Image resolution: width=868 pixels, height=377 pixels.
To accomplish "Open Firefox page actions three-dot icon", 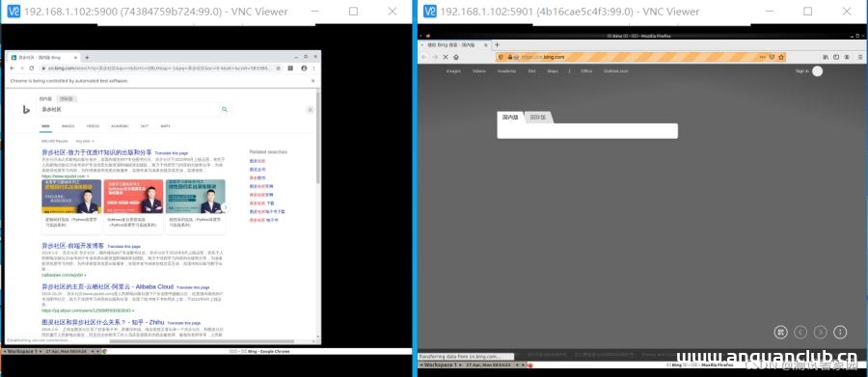I will click(x=762, y=57).
